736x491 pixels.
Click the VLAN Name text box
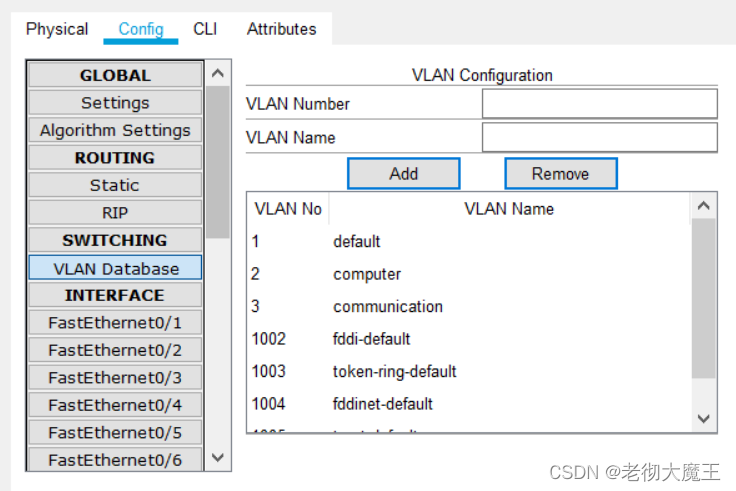(x=599, y=137)
